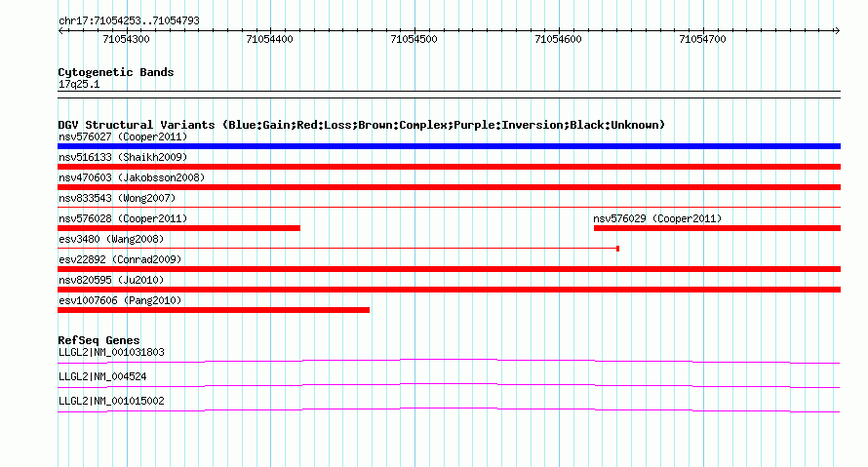Open variant label esv3480 (Wang2008)
868x467 pixels.
click(x=111, y=239)
